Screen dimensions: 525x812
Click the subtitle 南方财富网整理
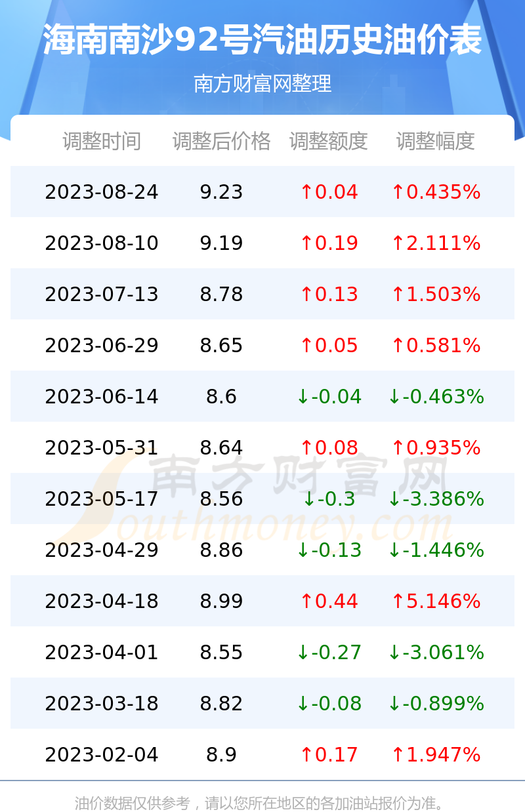pos(262,84)
